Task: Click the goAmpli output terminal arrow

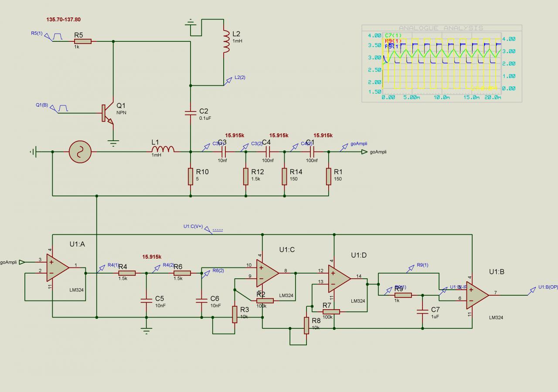Action: tap(364, 152)
